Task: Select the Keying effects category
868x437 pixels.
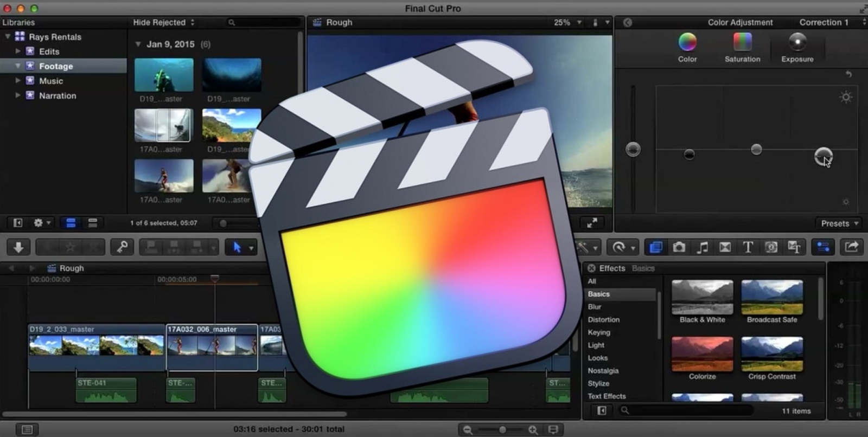Action: click(599, 332)
